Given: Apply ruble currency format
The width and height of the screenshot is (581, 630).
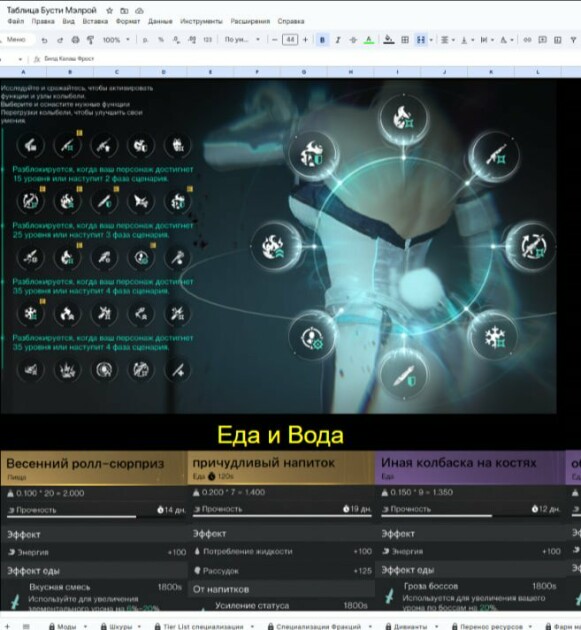Looking at the screenshot, I should click(145, 40).
